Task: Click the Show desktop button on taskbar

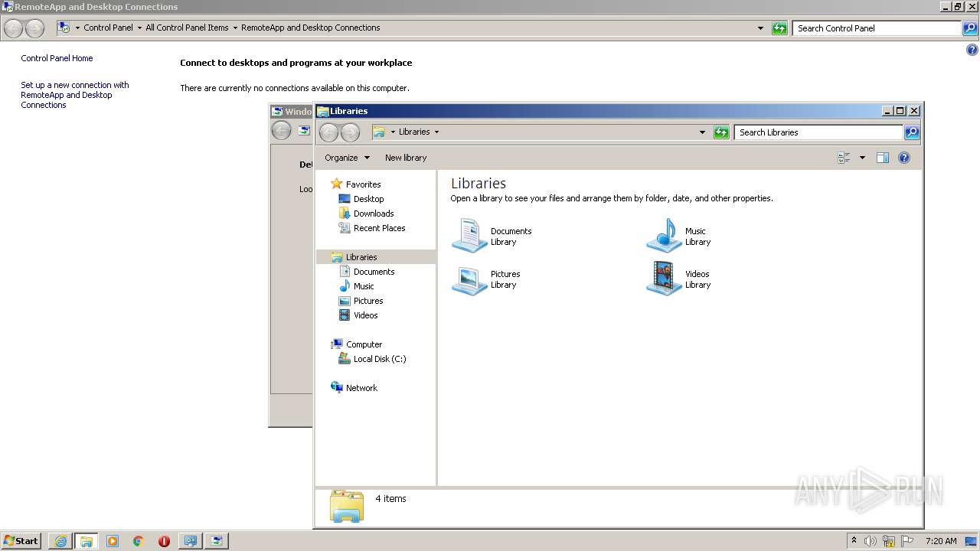Action: click(x=972, y=541)
